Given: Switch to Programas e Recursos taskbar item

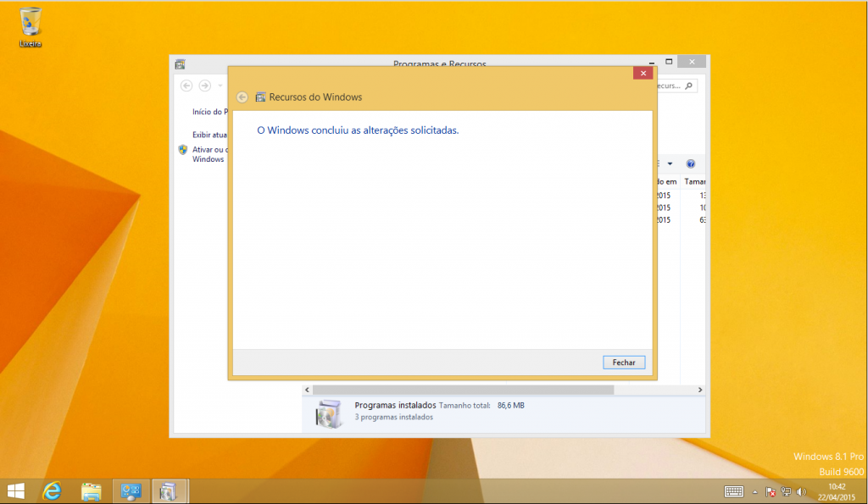Looking at the screenshot, I should pyautogui.click(x=170, y=491).
